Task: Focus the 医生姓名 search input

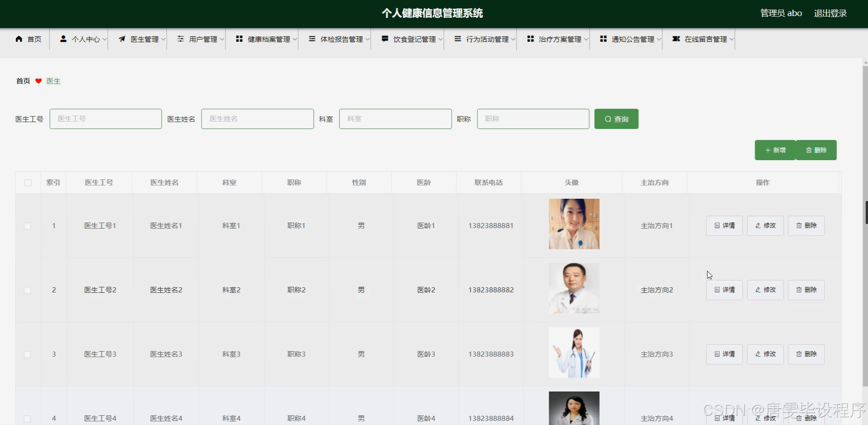Action: [x=258, y=119]
